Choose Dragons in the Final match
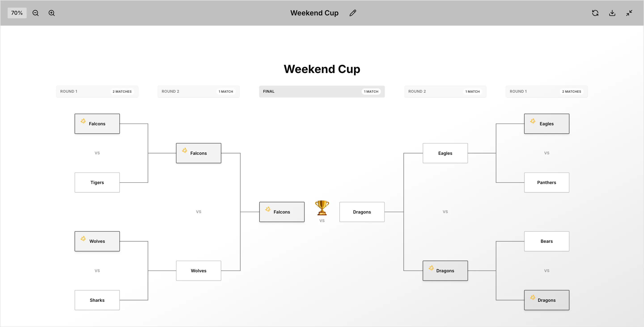The height and width of the screenshot is (327, 644). tap(362, 212)
